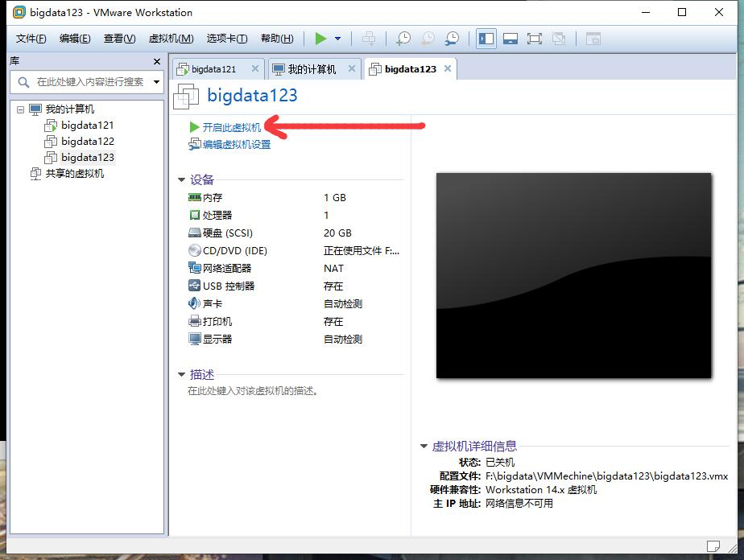Collapse the 虚拟机详细信息 section

(x=424, y=447)
